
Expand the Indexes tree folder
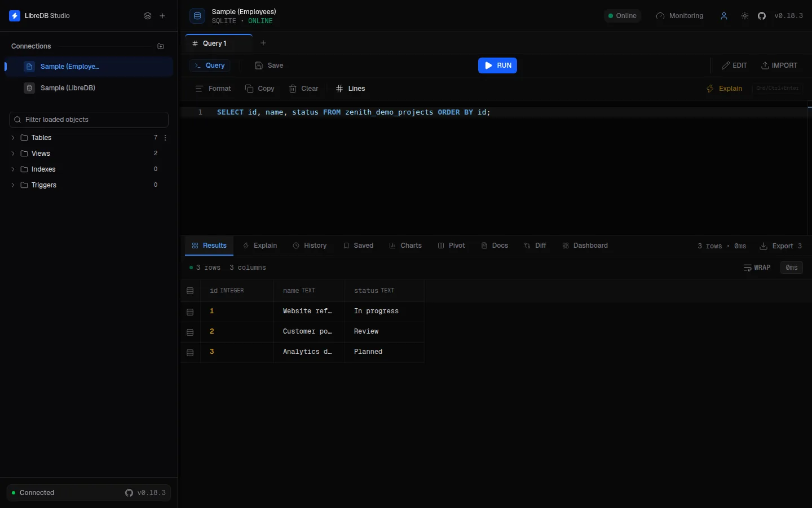[13, 169]
